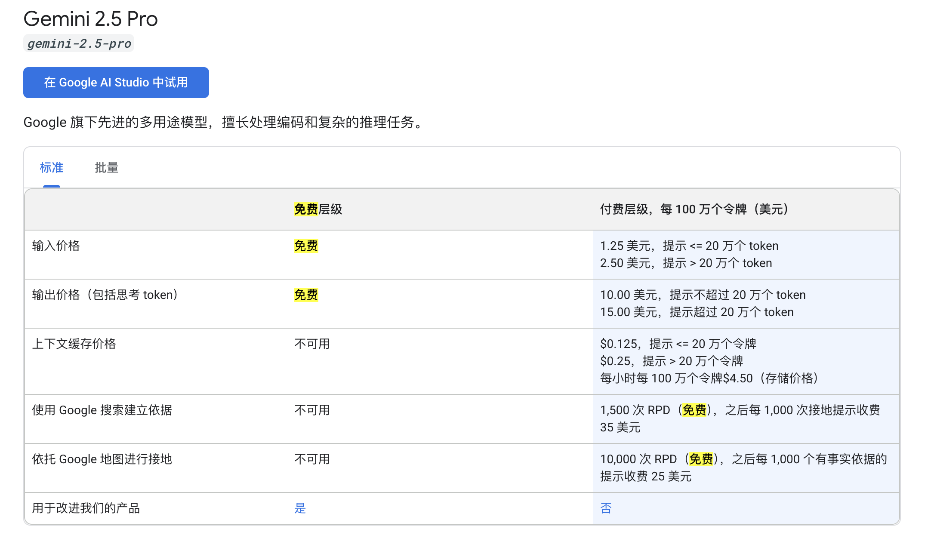Click 不可用 in the Google 地图 row
The height and width of the screenshot is (560, 937).
[x=312, y=459]
